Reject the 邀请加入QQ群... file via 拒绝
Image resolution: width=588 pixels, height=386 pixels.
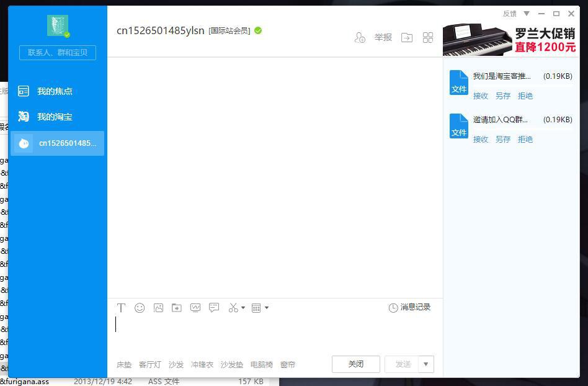525,139
